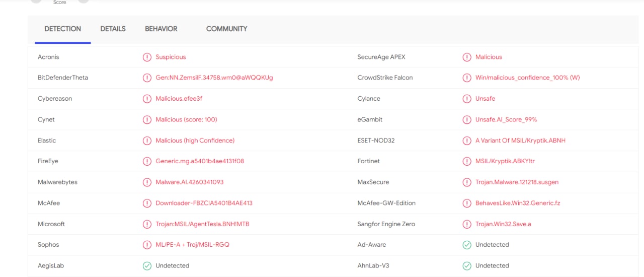The image size is (644, 277).
Task: Select the AegisLab vendor name
Action: pos(51,265)
